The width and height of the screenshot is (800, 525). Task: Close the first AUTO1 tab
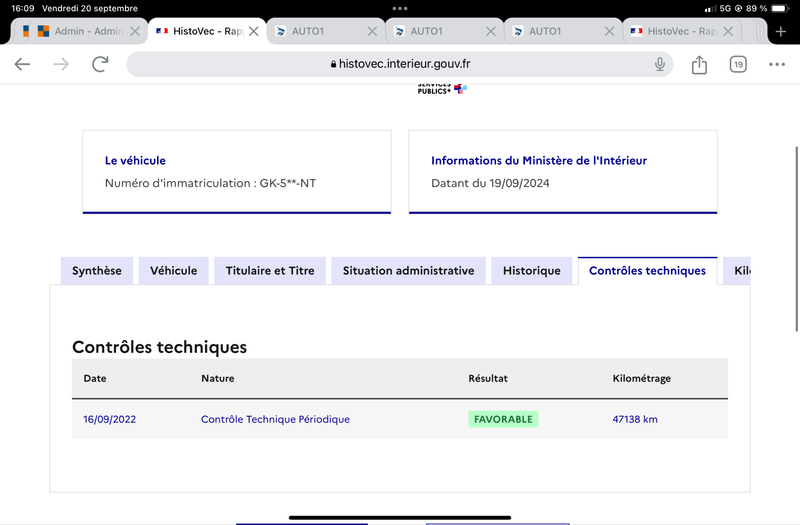[372, 32]
